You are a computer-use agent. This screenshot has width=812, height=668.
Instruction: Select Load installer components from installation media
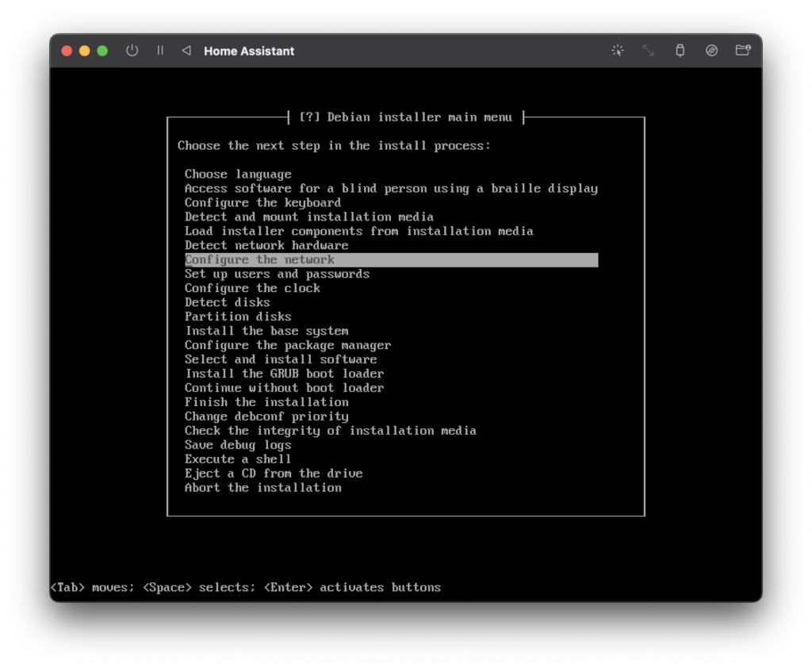point(391,231)
